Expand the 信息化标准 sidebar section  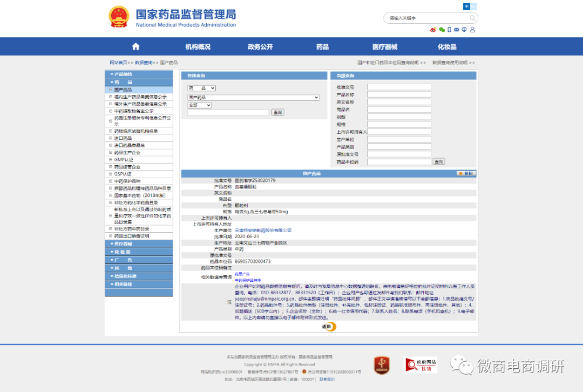point(139,276)
